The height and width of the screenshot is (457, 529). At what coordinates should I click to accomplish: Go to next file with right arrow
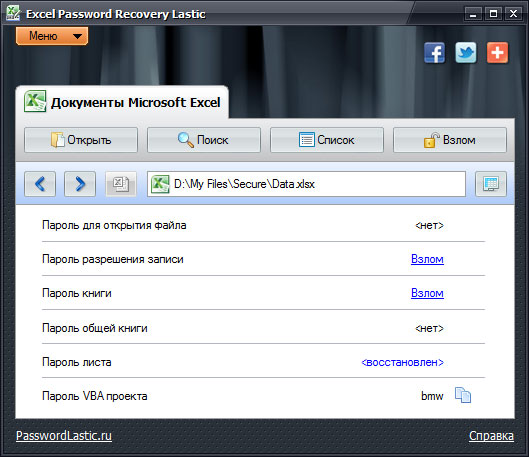(x=80, y=184)
